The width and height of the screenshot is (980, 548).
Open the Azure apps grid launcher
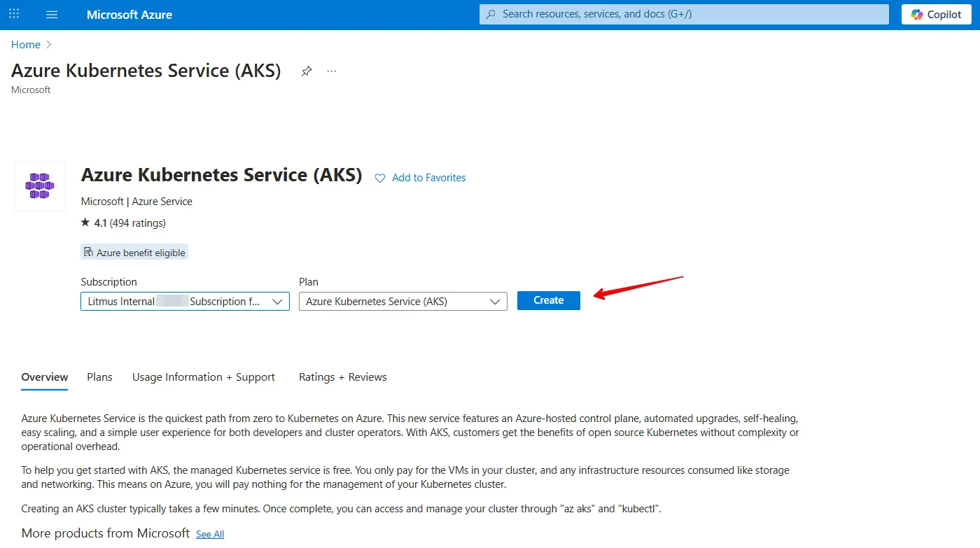tap(14, 14)
